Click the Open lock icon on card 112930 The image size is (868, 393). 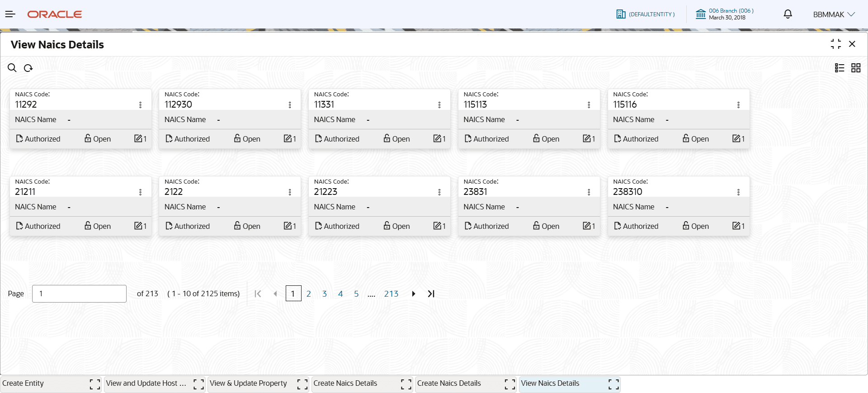(237, 138)
